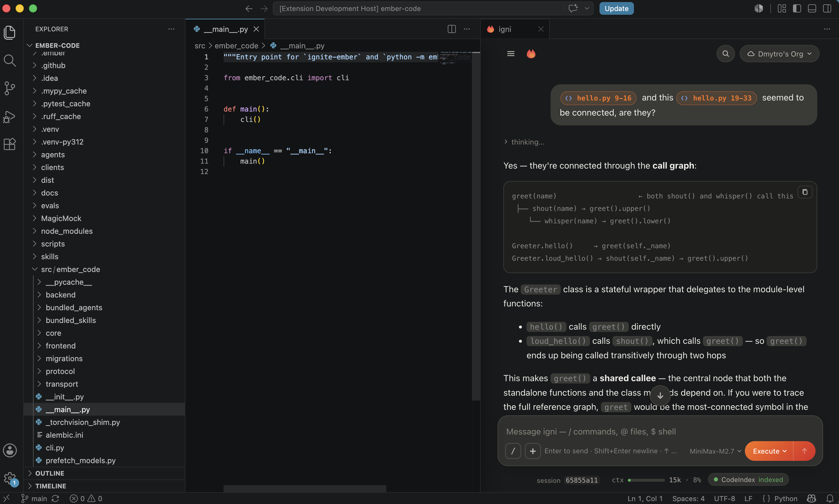Click ember_code in the breadcrumb
This screenshot has width=839, height=504.
(x=236, y=45)
